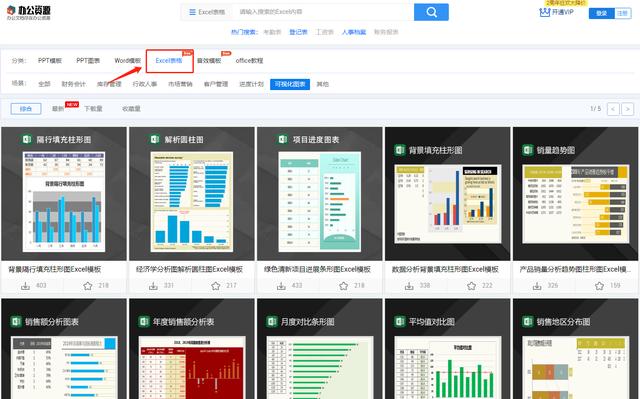The image size is (640, 399).
Task: Sort results by 最新
Action: click(x=58, y=109)
